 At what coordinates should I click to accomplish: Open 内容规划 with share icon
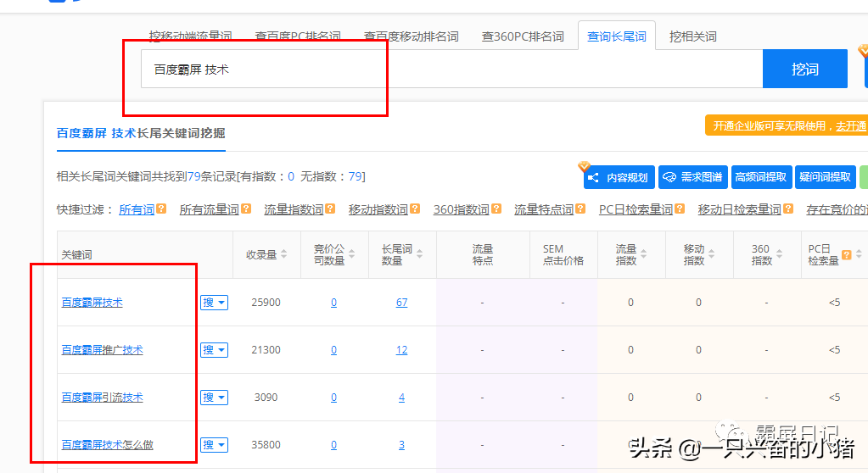(619, 177)
